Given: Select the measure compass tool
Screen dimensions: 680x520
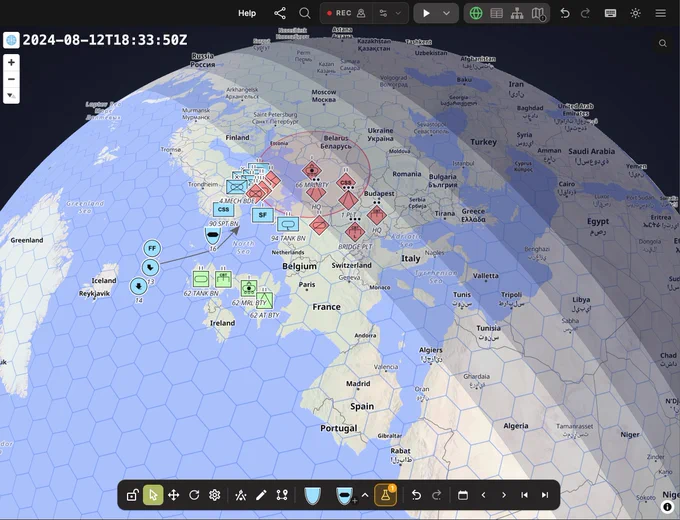Looking at the screenshot, I should tap(241, 495).
